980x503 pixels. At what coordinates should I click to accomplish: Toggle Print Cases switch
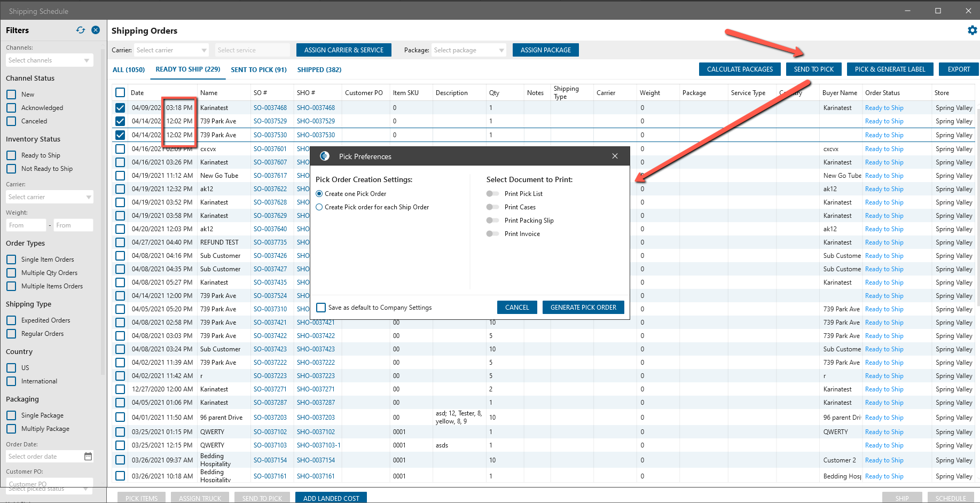492,207
